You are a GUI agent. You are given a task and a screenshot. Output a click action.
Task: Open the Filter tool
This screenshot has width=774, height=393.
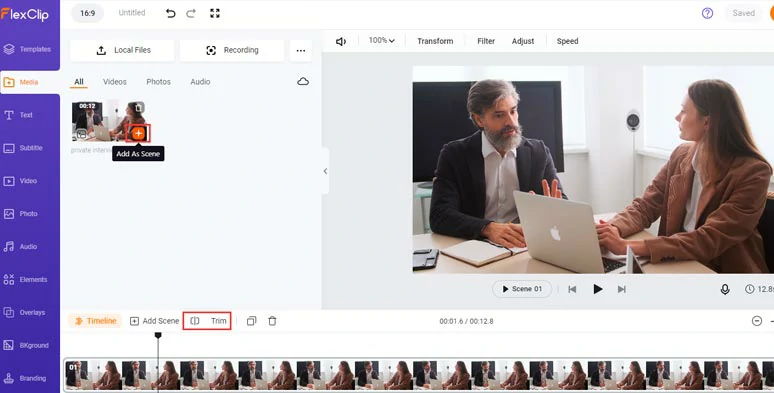486,41
